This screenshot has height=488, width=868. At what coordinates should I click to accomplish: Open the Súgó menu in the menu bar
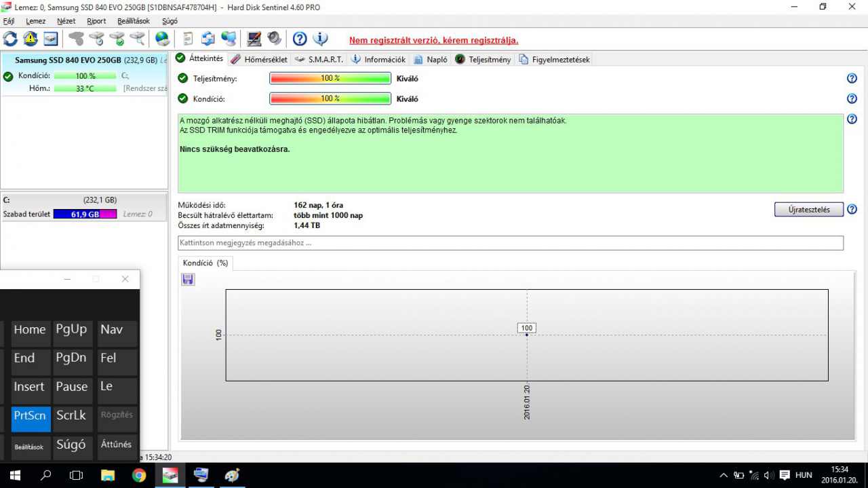tap(170, 21)
